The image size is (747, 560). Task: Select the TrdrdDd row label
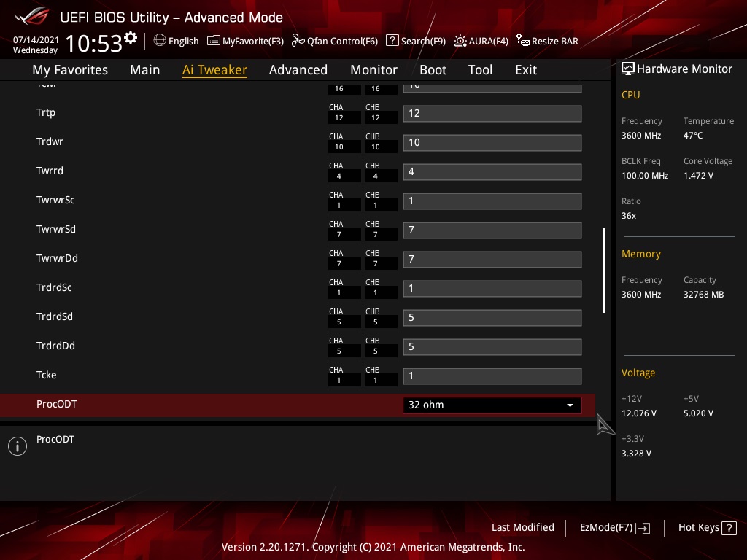55,346
